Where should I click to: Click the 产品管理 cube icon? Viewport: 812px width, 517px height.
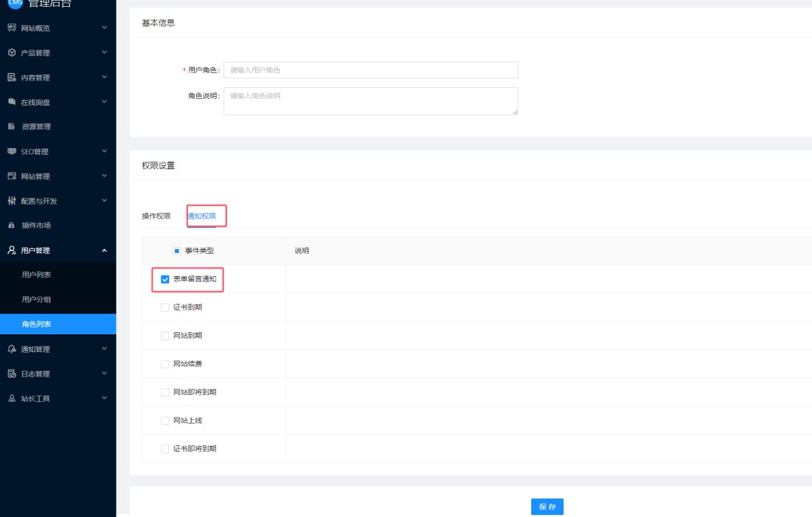(x=12, y=53)
